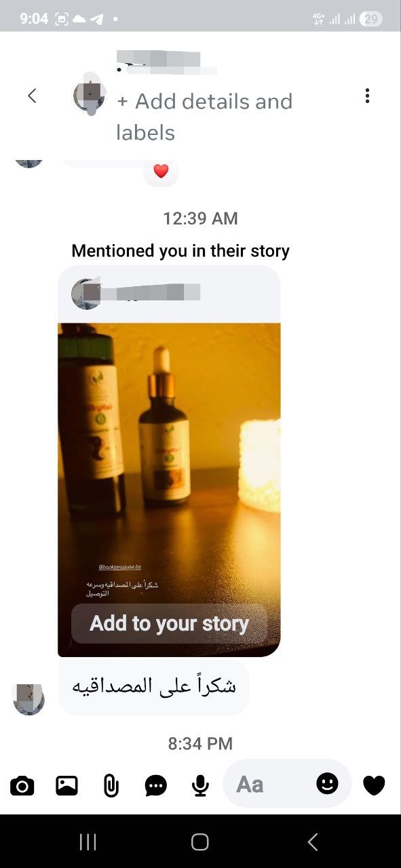This screenshot has width=401, height=868.
Task: Open the contact's avatar in the header
Action: click(89, 96)
